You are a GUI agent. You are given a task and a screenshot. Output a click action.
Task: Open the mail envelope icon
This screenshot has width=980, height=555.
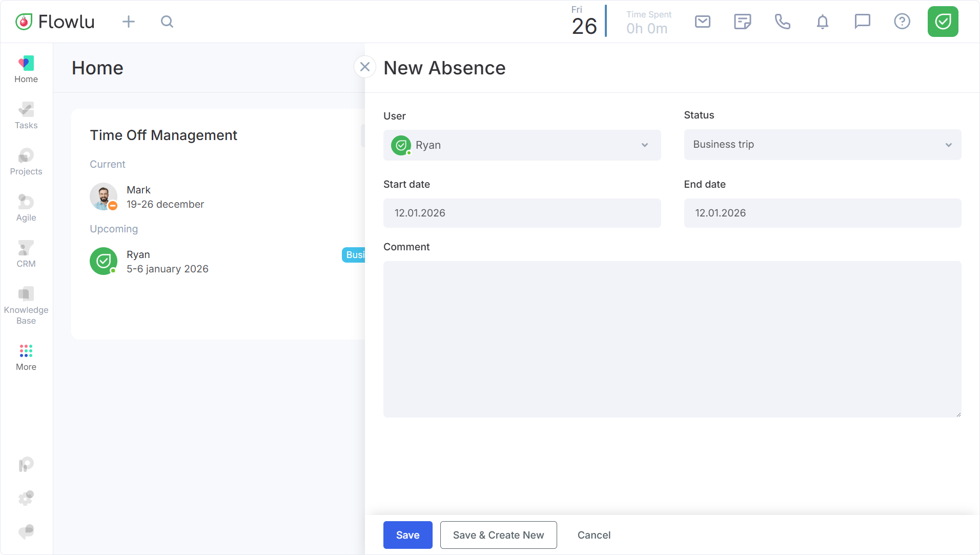pos(702,22)
